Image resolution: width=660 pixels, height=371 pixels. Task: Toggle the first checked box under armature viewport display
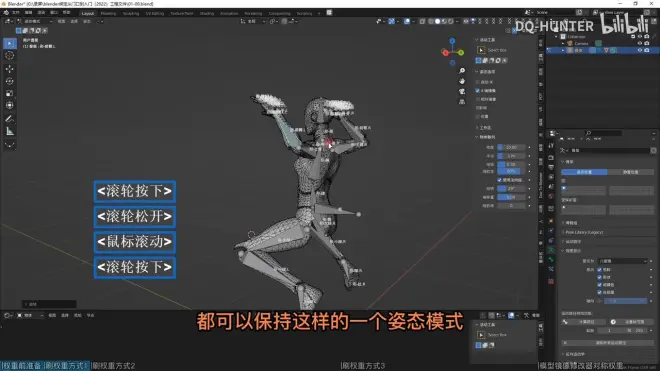[x=599, y=270]
